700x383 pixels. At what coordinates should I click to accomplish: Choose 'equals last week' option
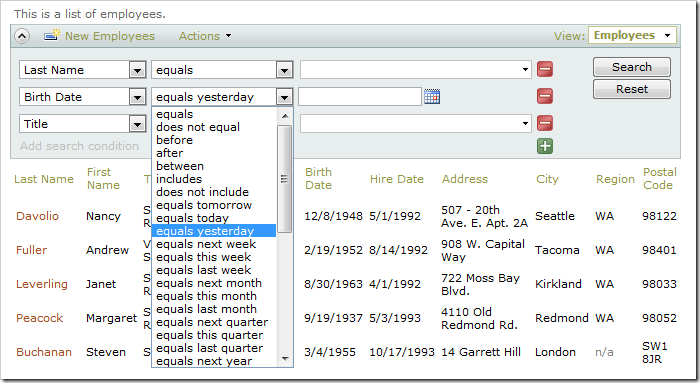(214, 270)
